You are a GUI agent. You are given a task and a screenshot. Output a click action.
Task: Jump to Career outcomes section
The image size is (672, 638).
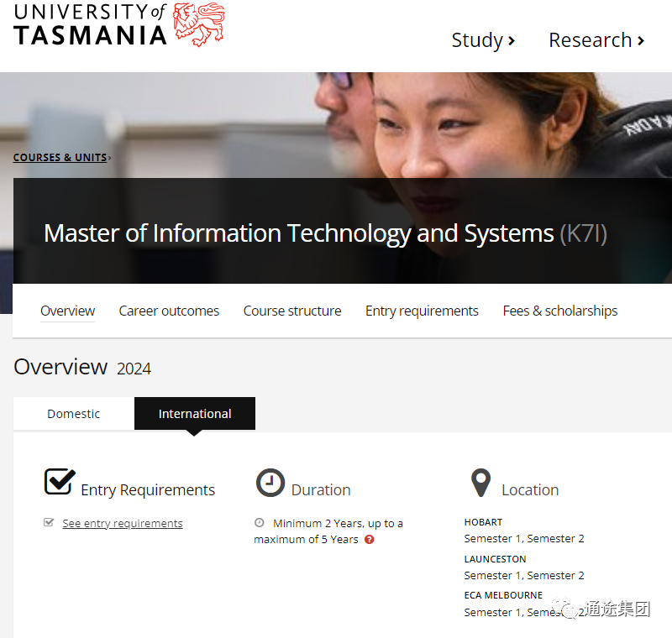click(169, 311)
